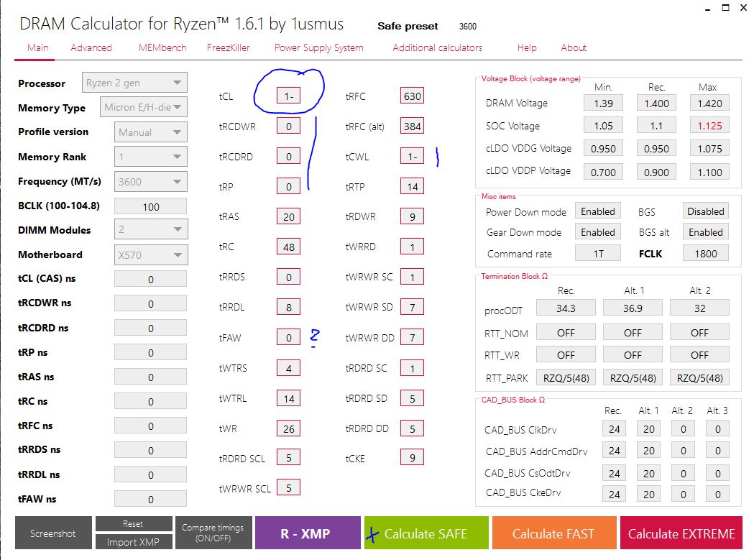Open the Memory Type dropdown

point(143,107)
